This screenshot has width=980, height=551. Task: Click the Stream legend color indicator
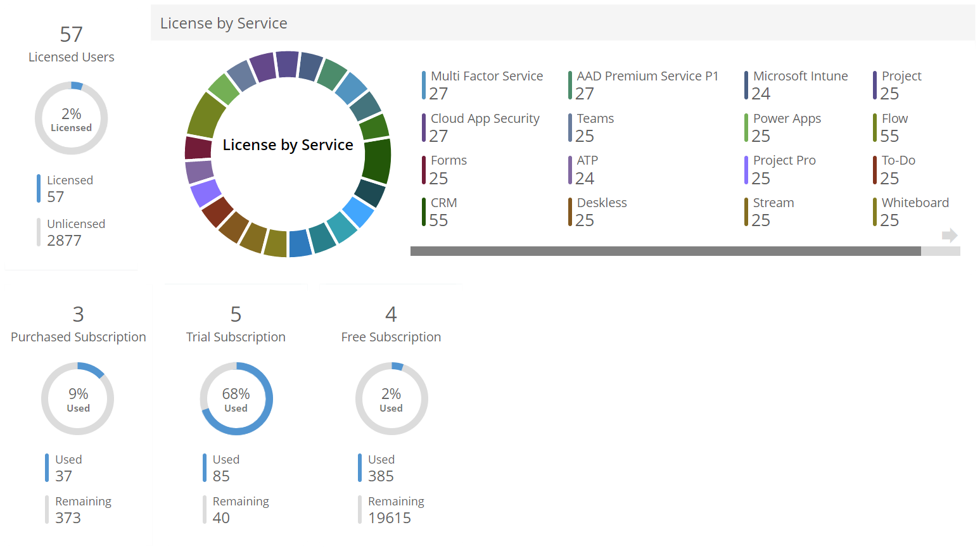coord(746,212)
